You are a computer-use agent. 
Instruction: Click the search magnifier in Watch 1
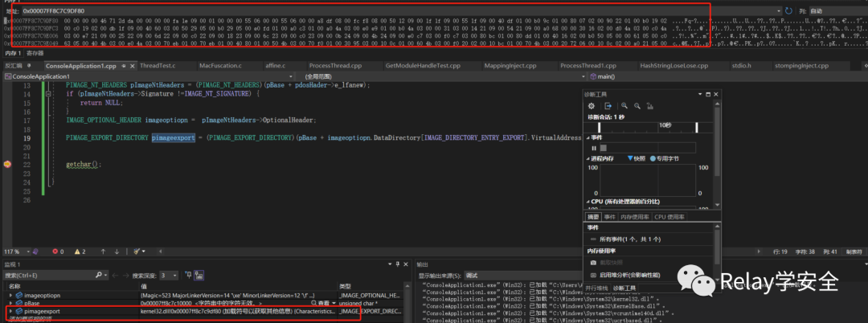click(98, 275)
